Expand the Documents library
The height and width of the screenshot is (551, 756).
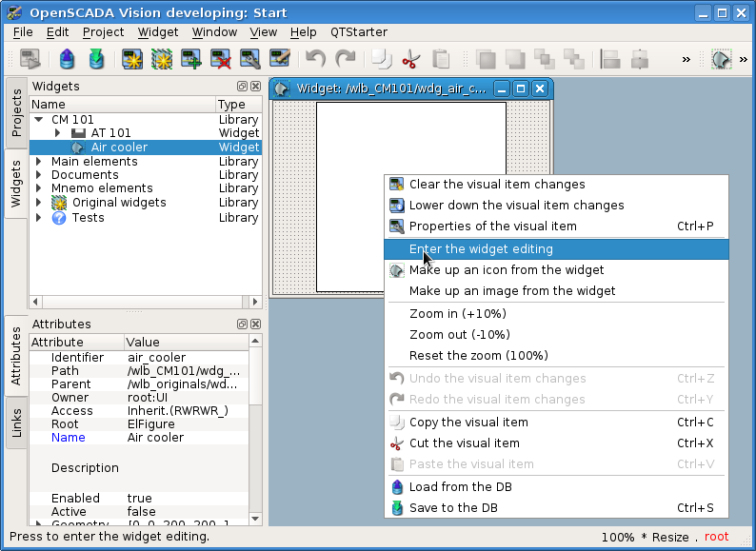tap(39, 174)
